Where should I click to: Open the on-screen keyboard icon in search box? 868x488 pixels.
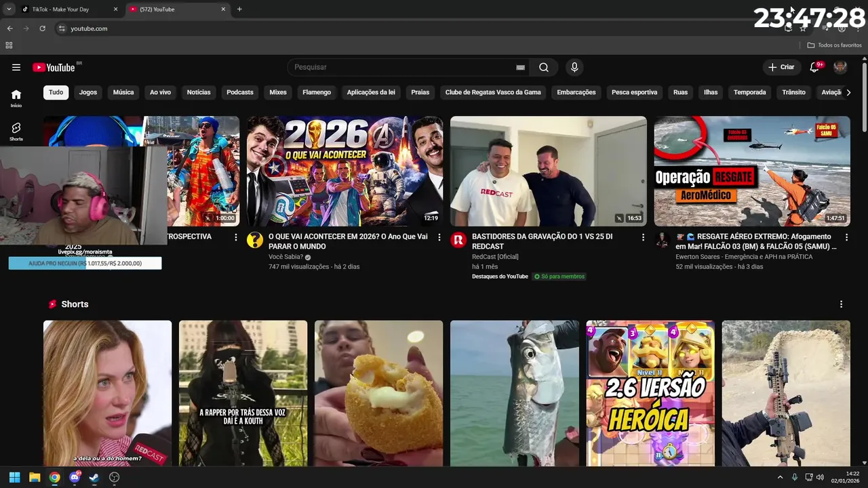tap(520, 67)
